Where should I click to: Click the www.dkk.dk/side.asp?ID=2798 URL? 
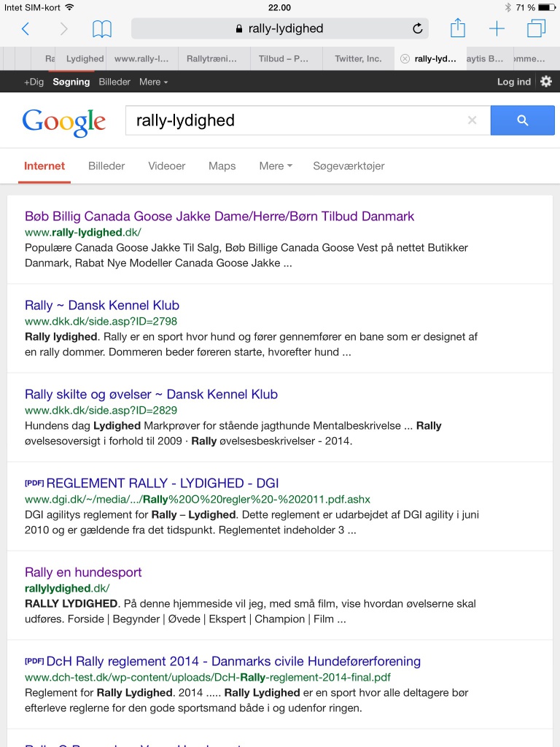[x=101, y=322]
